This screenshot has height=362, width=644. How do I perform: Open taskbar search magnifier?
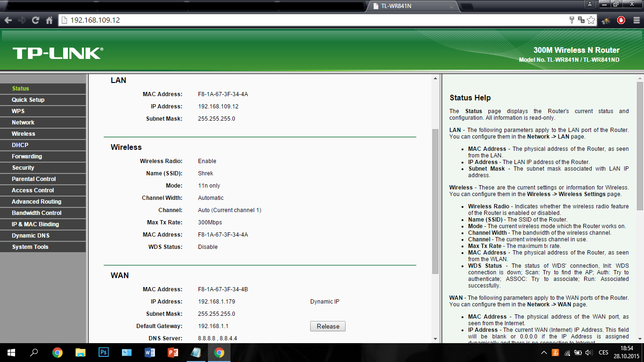pyautogui.click(x=34, y=352)
